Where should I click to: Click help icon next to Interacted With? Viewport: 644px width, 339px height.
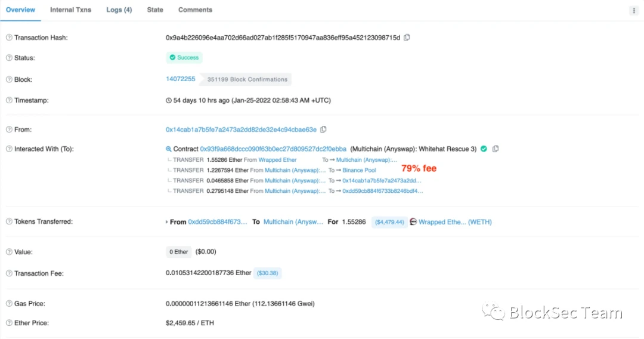[9, 149]
